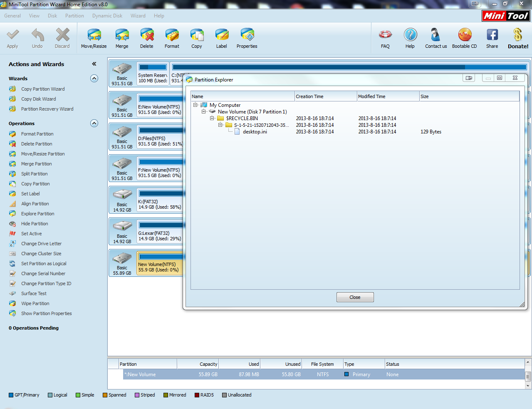This screenshot has width=532, height=409.
Task: Click the Merge partition toolbar icon
Action: click(x=122, y=35)
